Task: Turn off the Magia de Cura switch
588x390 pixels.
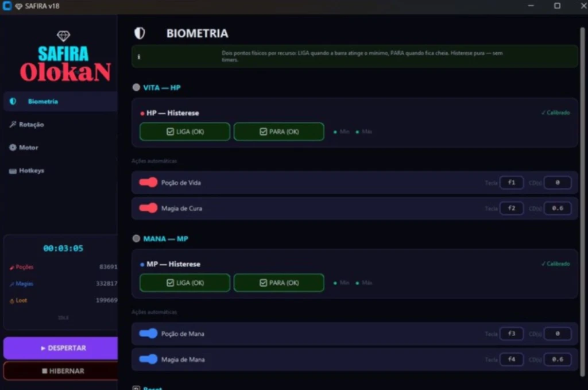Action: 148,208
